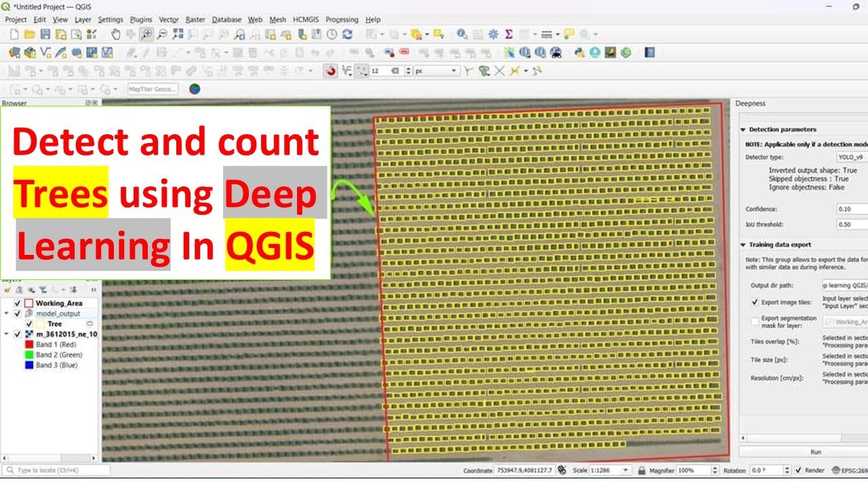Click the Map Tips speech bubble icon

[x=569, y=34]
